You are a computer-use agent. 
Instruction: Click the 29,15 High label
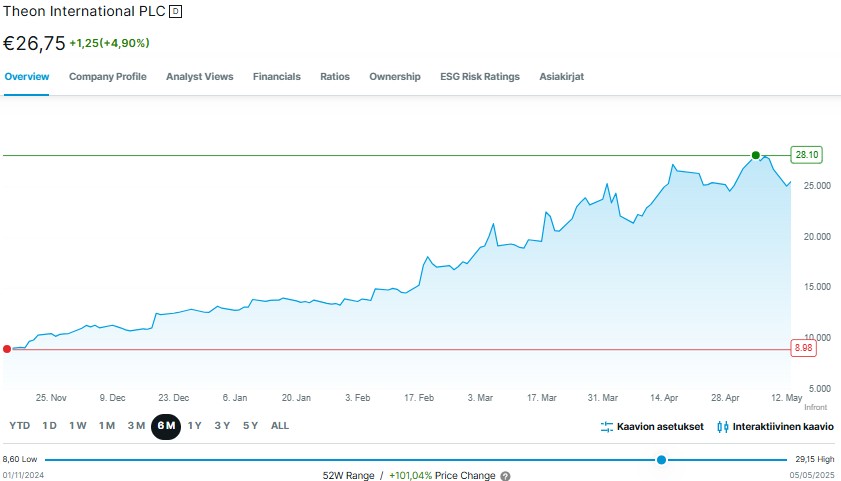(815, 460)
